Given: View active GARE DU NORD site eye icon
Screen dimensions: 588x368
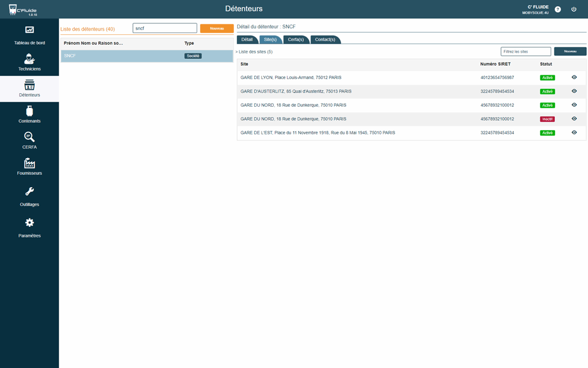Looking at the screenshot, I should [x=574, y=105].
